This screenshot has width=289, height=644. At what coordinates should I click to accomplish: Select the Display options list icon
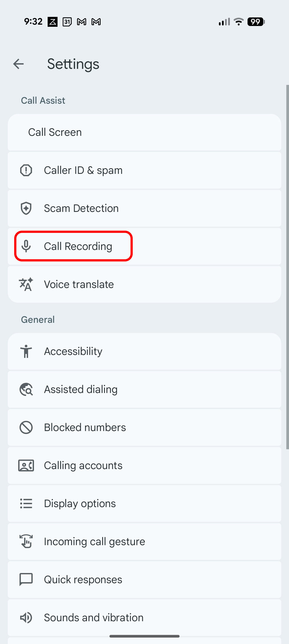coord(26,503)
